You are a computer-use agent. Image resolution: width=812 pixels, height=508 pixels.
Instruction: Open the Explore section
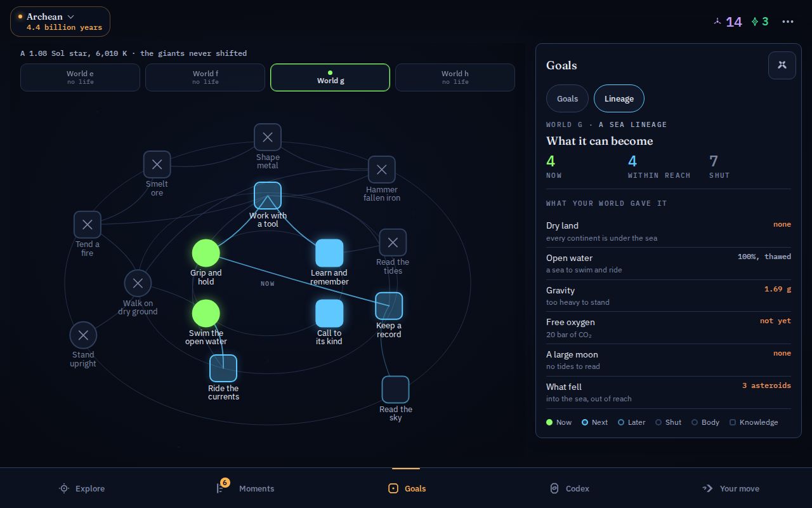click(81, 488)
